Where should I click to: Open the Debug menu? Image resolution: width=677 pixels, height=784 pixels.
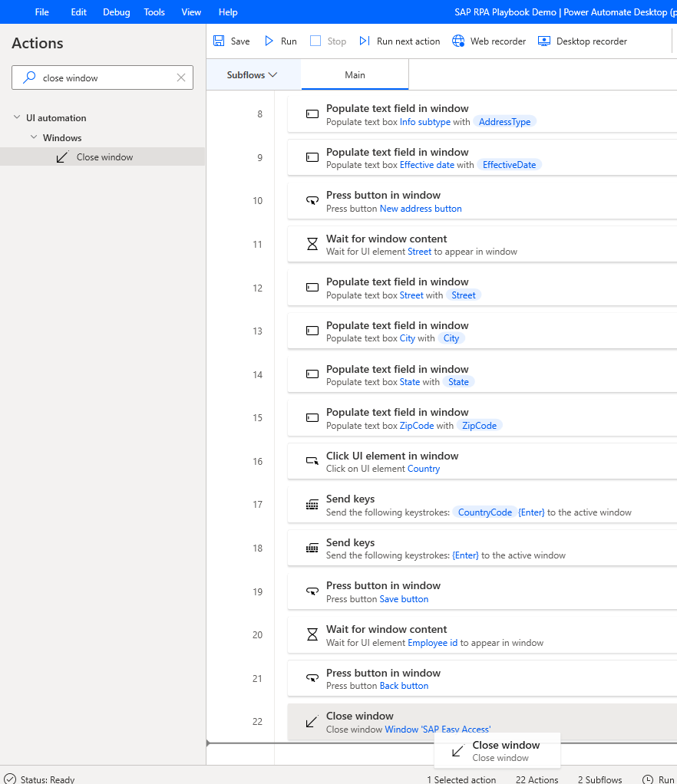point(116,12)
